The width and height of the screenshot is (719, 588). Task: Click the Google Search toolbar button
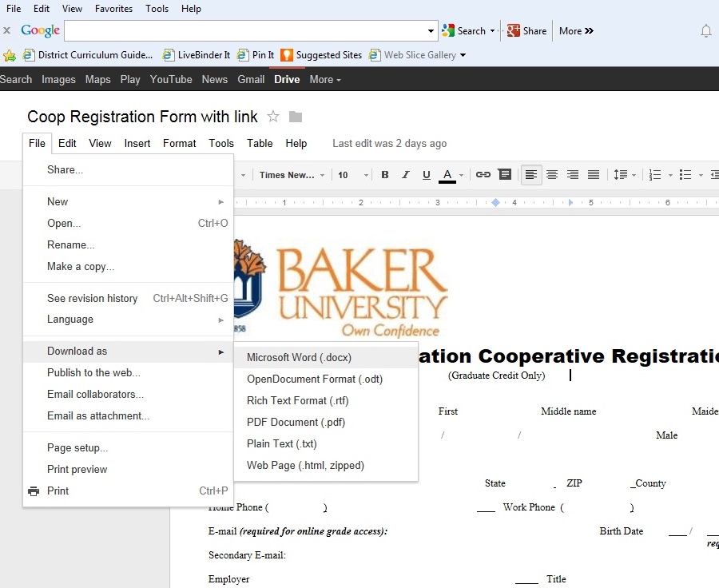[x=463, y=30]
